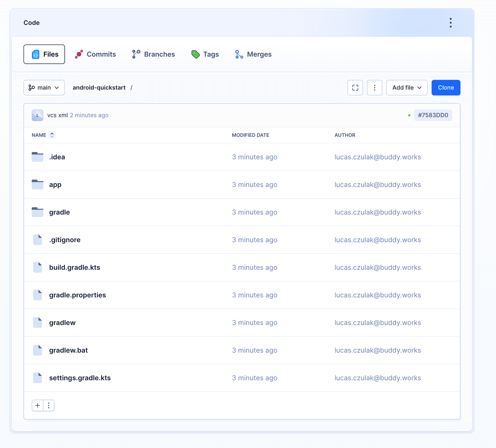The width and height of the screenshot is (496, 448).
Task: Click the Commits icon
Action: pos(79,54)
